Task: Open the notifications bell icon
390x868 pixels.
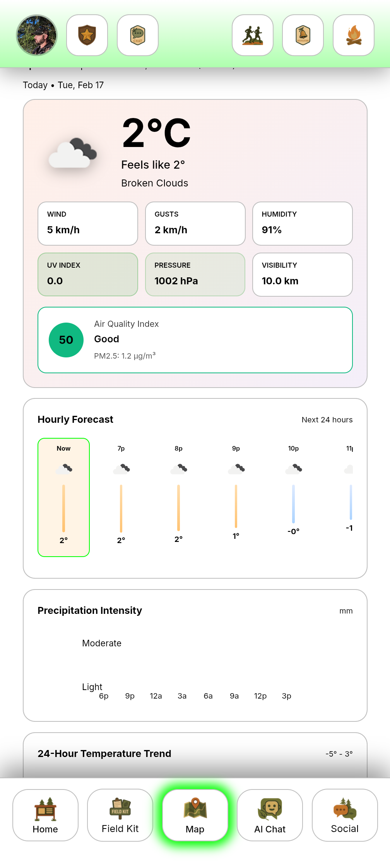Action: 303,35
